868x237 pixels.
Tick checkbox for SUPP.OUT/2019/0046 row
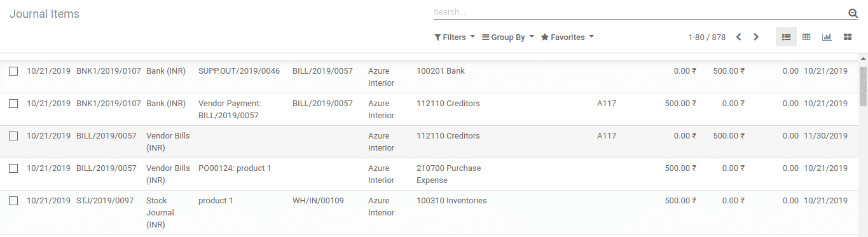(x=13, y=71)
